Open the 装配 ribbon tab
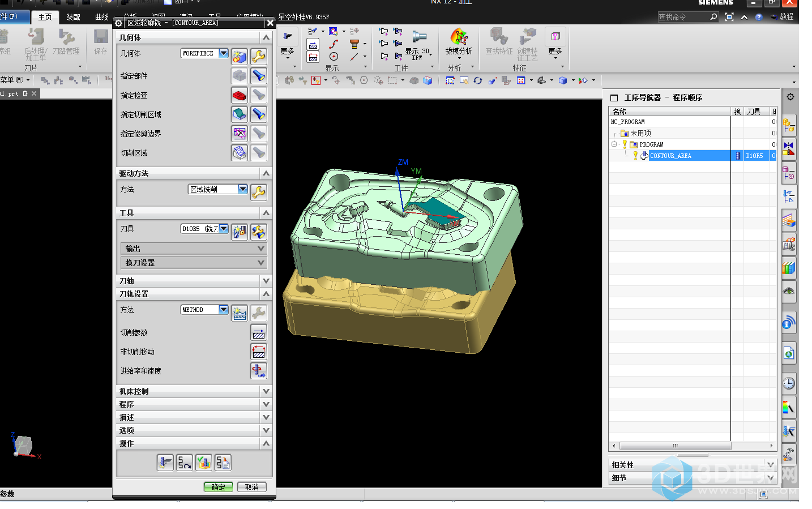This screenshot has height=509, width=812. [x=73, y=17]
